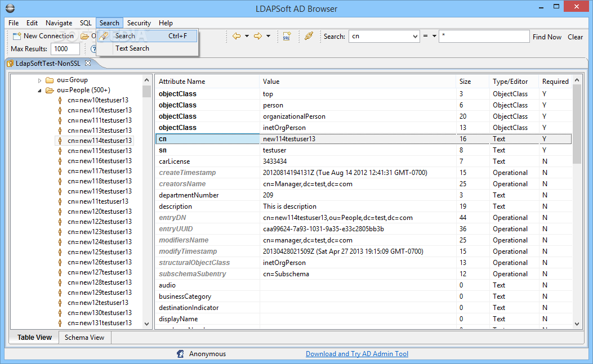Click the search value text field
Viewport: 593px width, 364px height.
click(484, 36)
